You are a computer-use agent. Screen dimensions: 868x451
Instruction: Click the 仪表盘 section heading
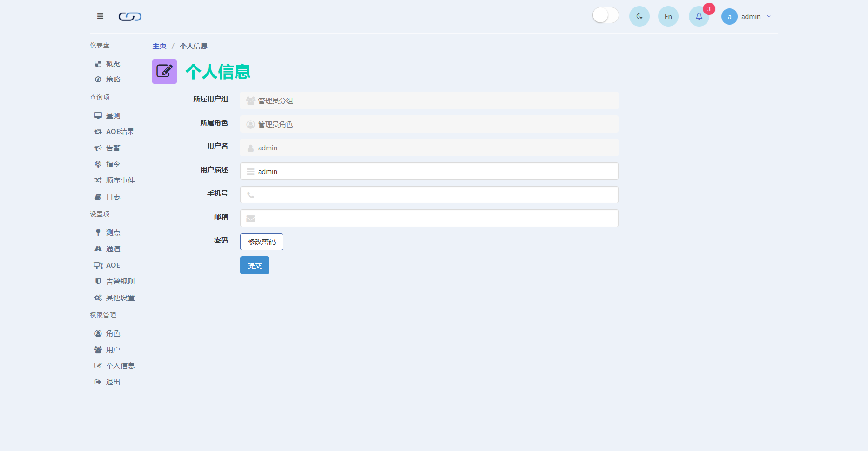[100, 45]
